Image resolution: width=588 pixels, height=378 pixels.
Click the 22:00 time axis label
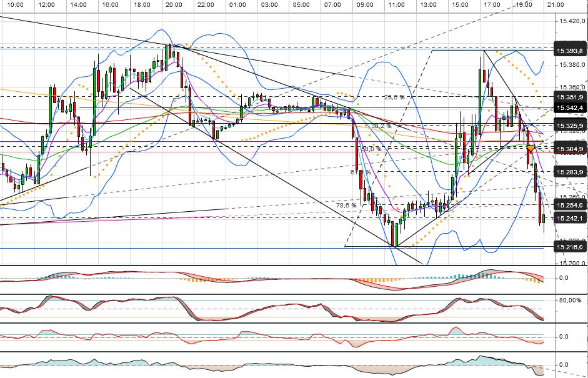206,5
